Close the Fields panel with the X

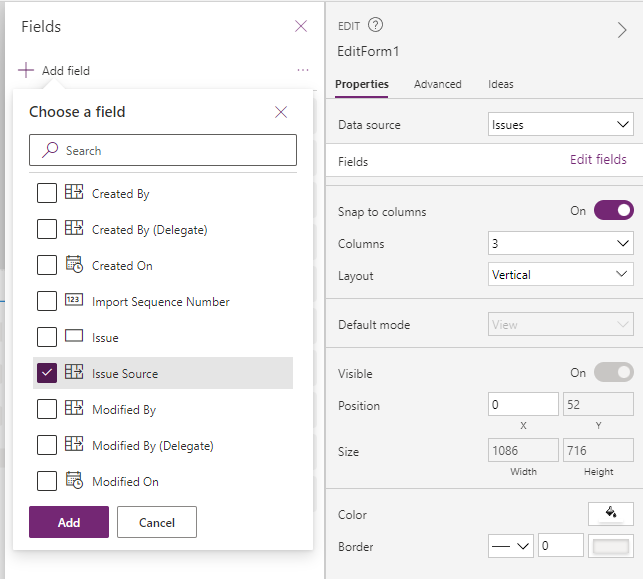click(301, 26)
